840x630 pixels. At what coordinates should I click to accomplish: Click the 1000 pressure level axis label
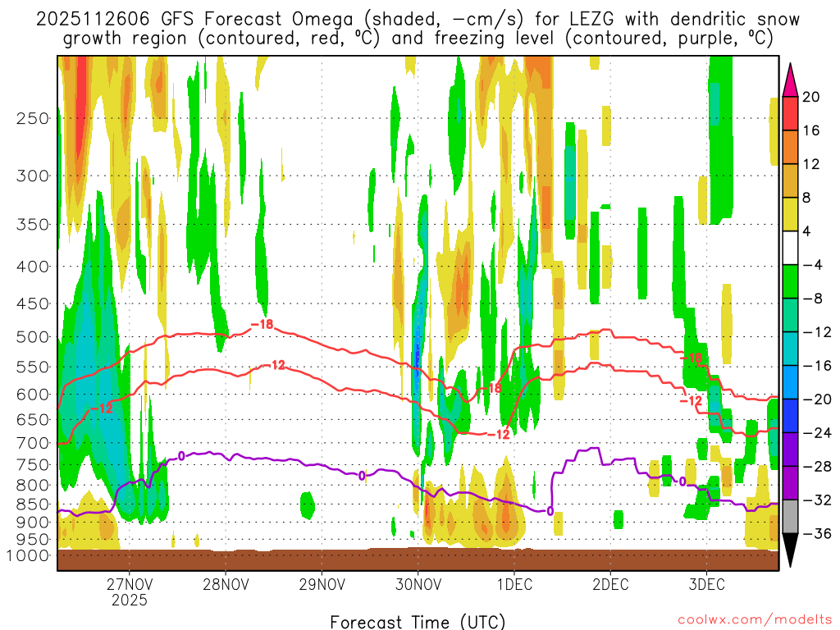tap(29, 555)
